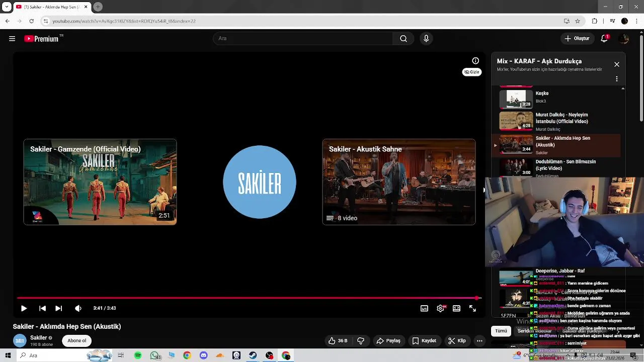Open the Mix playlist options menu
The height and width of the screenshot is (362, 644).
[x=617, y=79]
